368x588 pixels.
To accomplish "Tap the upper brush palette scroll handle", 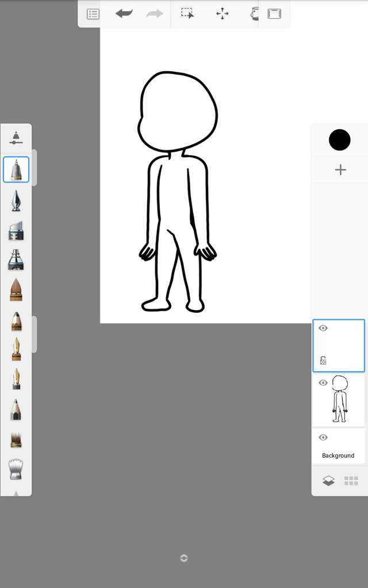I will [x=34, y=168].
